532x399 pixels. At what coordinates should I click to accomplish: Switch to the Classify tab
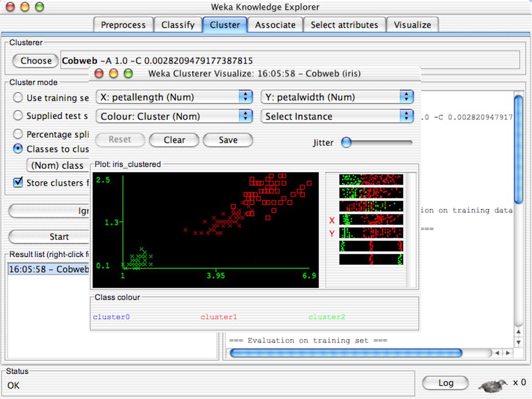(178, 25)
